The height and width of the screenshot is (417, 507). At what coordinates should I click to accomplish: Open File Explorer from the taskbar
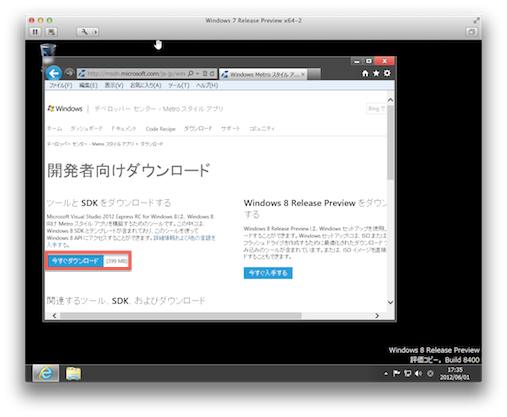tap(73, 373)
